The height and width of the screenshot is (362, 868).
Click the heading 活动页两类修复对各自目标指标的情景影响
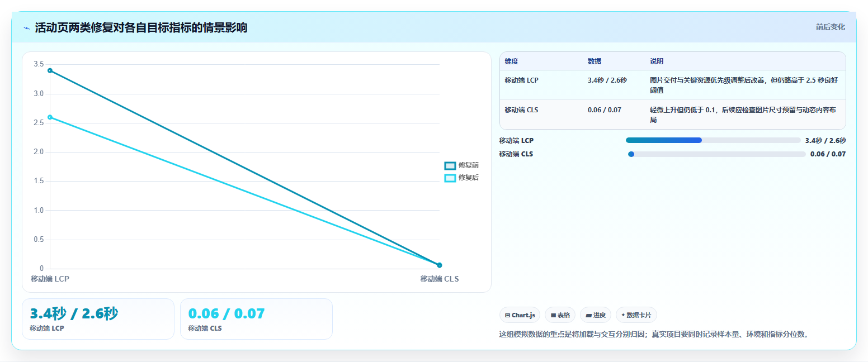point(141,28)
